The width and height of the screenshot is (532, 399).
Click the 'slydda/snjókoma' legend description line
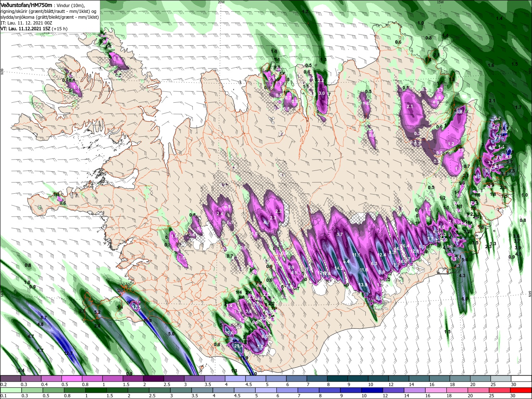pyautogui.click(x=49, y=17)
